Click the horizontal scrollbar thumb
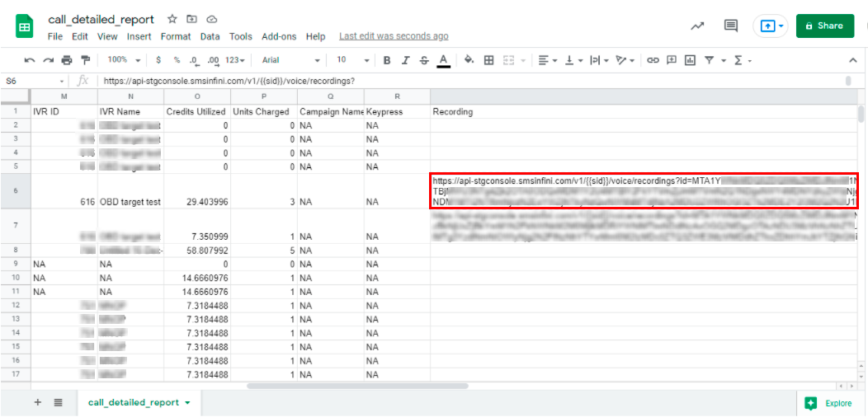 coord(357,386)
